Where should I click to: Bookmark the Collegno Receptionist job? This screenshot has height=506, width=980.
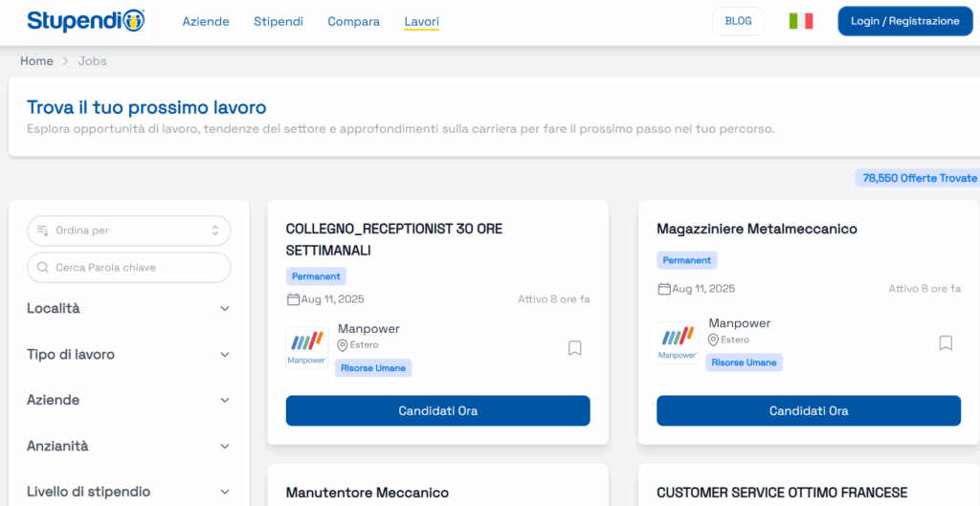pyautogui.click(x=575, y=348)
